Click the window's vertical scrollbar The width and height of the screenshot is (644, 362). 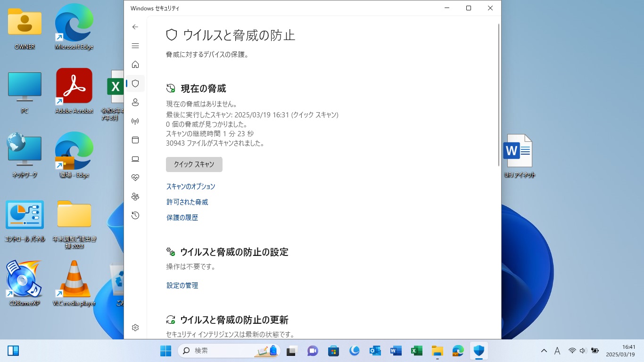pyautogui.click(x=499, y=94)
